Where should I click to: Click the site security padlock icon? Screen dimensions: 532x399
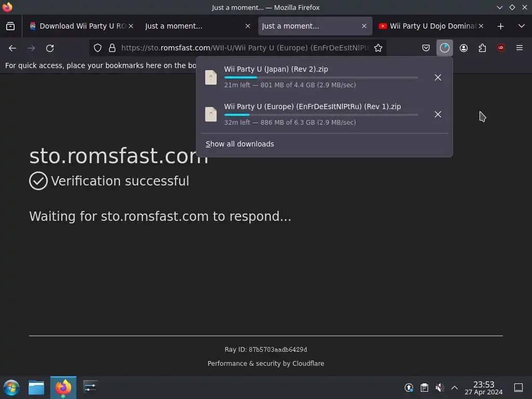click(112, 48)
